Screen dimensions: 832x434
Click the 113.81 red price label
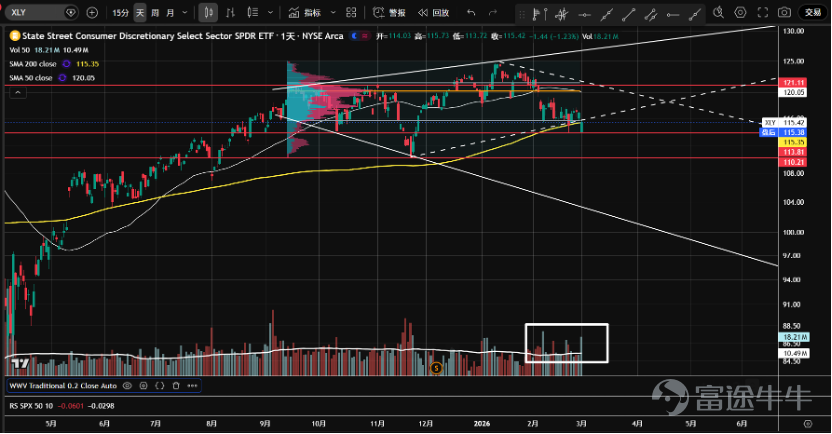(794, 152)
